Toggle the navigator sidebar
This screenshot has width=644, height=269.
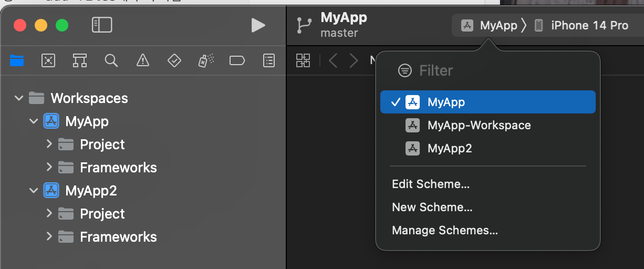click(x=102, y=25)
